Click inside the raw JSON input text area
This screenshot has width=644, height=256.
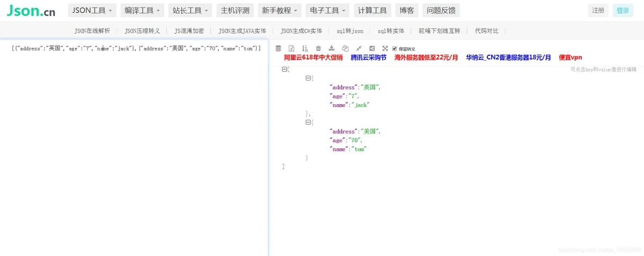point(134,148)
